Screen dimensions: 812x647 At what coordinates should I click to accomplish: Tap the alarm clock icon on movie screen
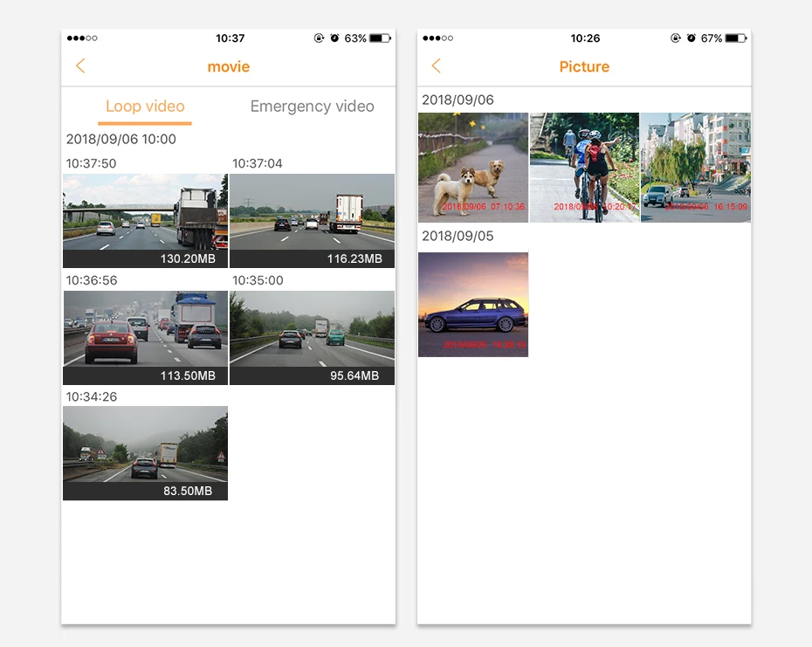pos(334,38)
